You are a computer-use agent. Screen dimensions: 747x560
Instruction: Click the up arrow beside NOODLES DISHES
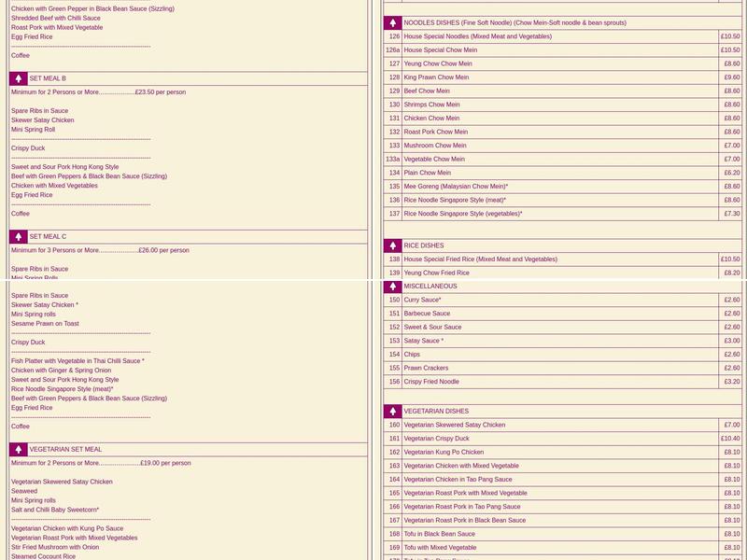tap(393, 22)
